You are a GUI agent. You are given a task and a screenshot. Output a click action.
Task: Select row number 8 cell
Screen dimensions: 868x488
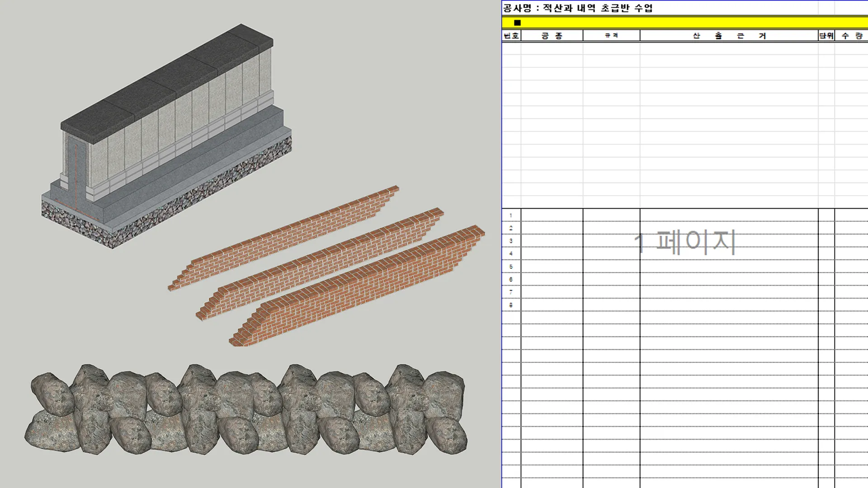click(x=511, y=305)
